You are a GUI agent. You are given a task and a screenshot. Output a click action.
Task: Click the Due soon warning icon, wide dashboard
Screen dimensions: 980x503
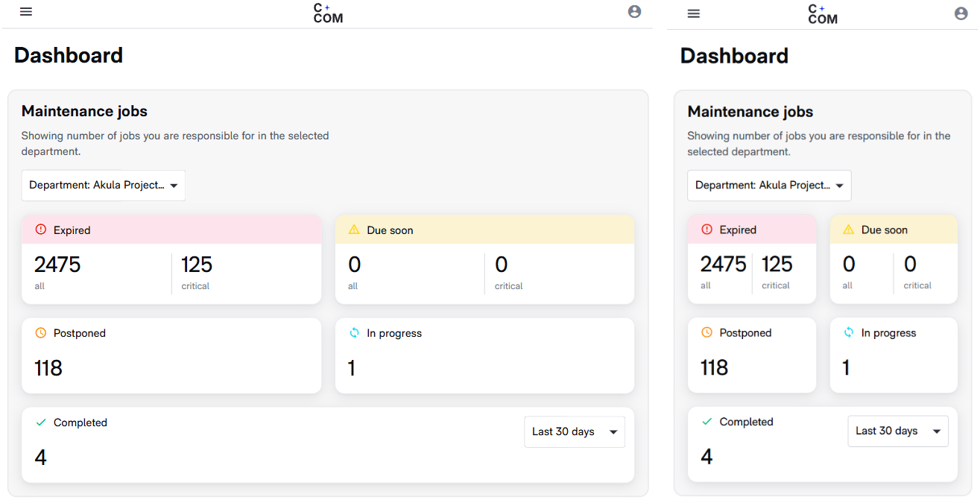[x=354, y=230]
